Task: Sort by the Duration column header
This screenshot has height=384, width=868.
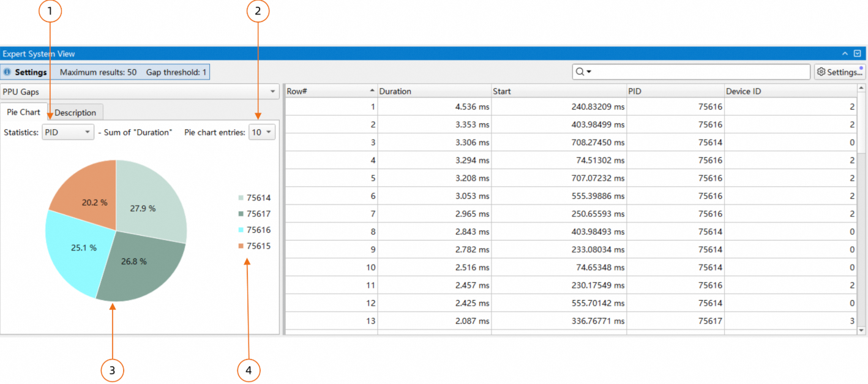Action: [434, 91]
